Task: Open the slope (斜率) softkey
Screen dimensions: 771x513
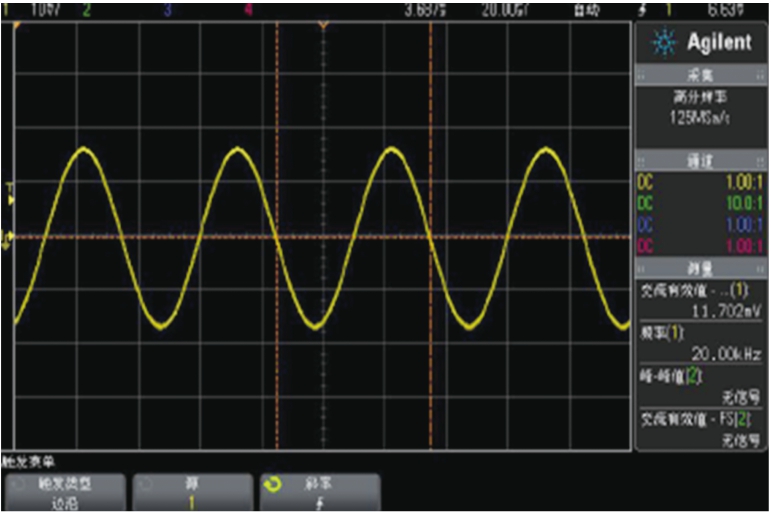Action: coord(320,492)
